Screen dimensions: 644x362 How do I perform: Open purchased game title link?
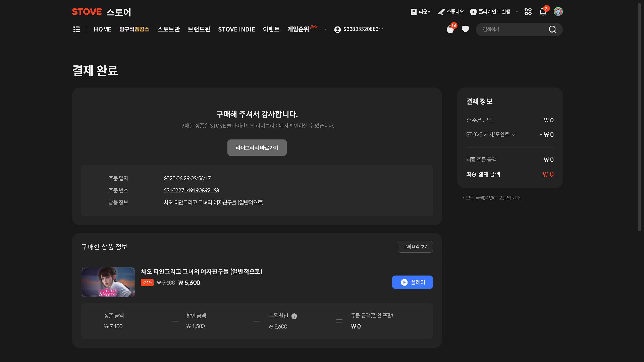click(201, 271)
